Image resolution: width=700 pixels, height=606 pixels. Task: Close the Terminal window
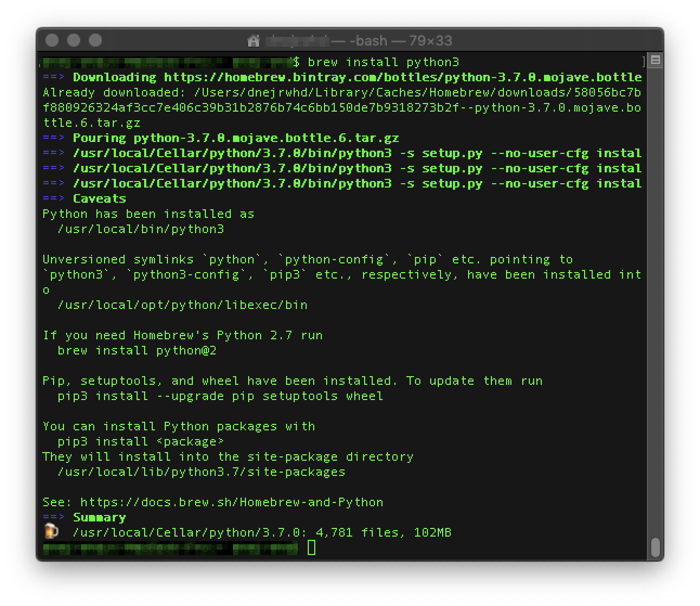[x=52, y=40]
